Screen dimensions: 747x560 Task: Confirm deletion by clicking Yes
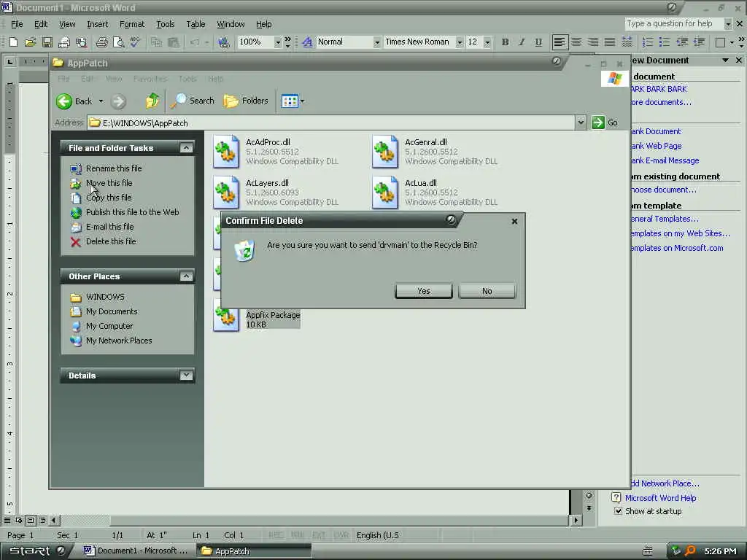tap(424, 291)
